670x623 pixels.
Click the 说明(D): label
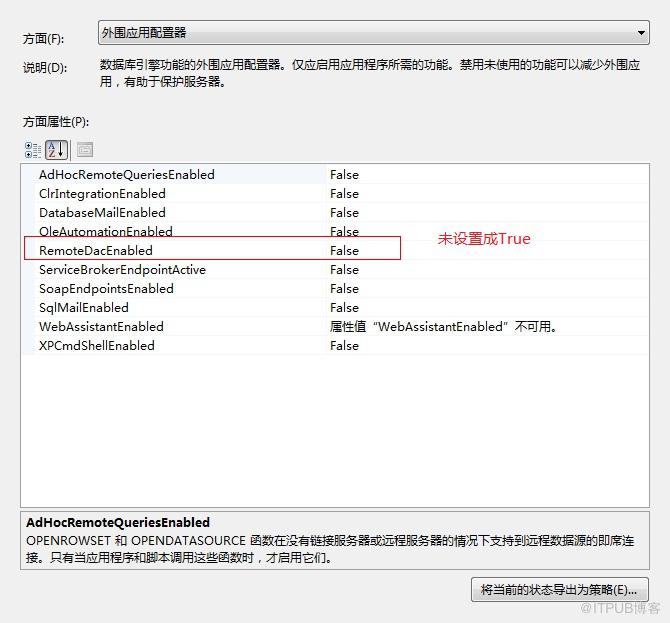[x=45, y=68]
